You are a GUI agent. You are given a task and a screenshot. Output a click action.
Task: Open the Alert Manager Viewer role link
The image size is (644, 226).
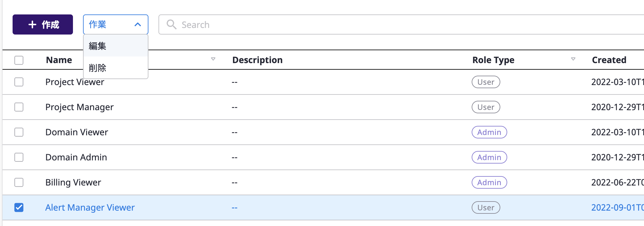coord(90,207)
